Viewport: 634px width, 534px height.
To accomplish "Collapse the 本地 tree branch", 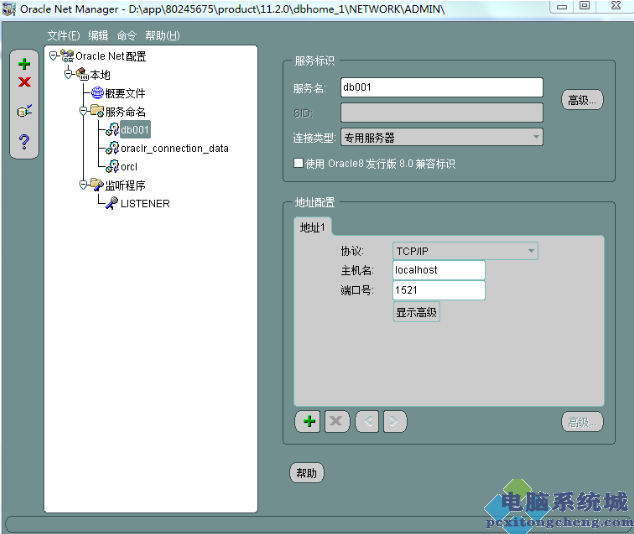I will tap(68, 74).
